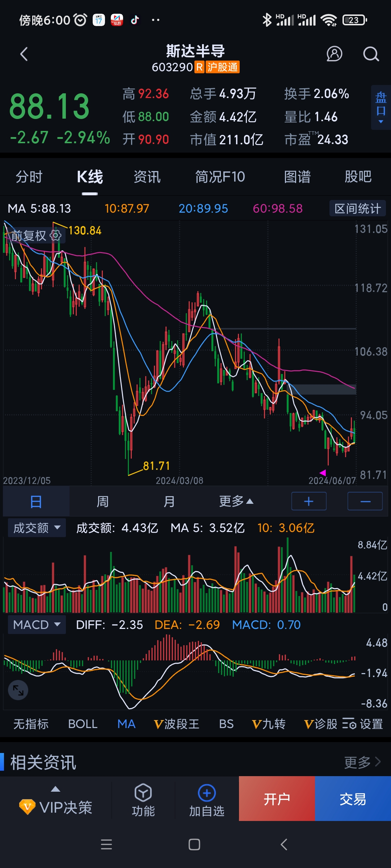Tap the fullscreen expand chart icon
The width and height of the screenshot is (391, 868).
[18, 690]
